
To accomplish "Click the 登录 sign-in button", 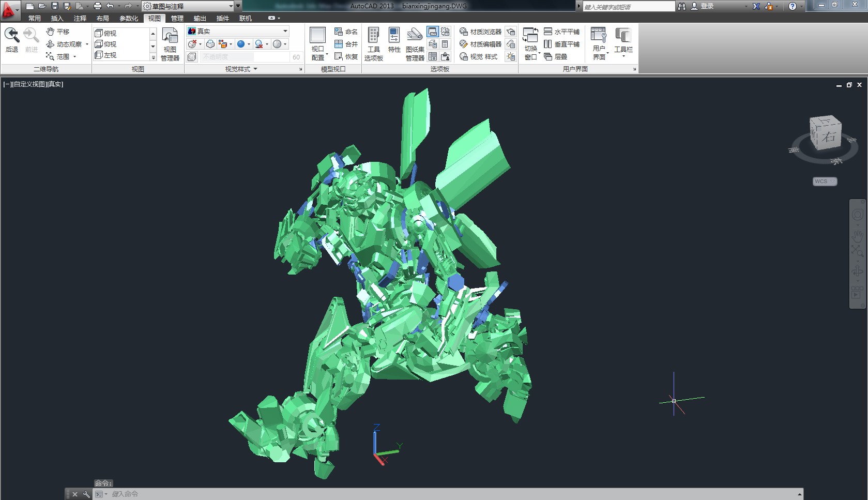I will click(702, 6).
